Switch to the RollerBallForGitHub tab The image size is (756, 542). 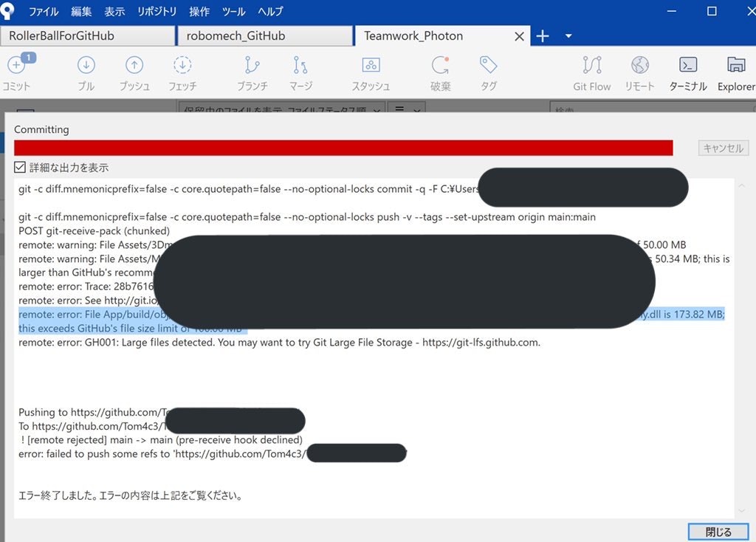pos(87,36)
